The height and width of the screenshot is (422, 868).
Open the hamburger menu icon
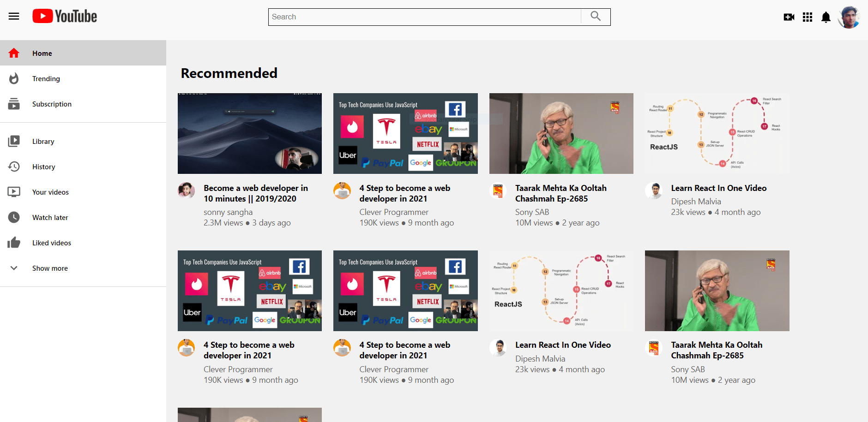coord(14,17)
